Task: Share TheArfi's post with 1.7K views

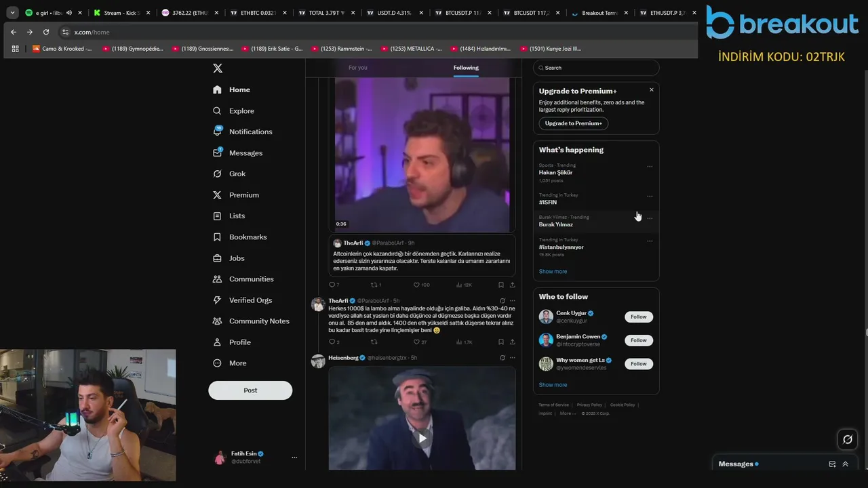Action: click(x=512, y=342)
